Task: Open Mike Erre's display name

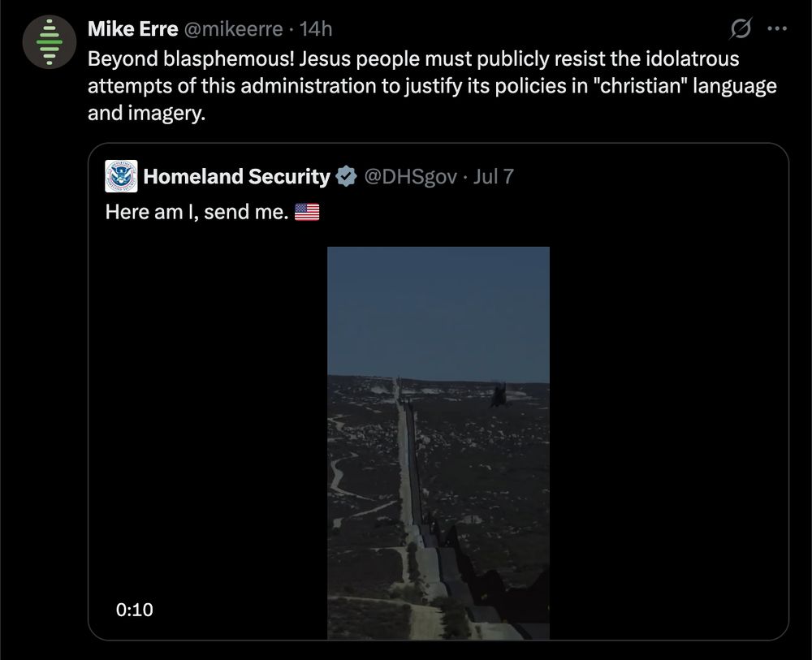Action: pos(133,27)
